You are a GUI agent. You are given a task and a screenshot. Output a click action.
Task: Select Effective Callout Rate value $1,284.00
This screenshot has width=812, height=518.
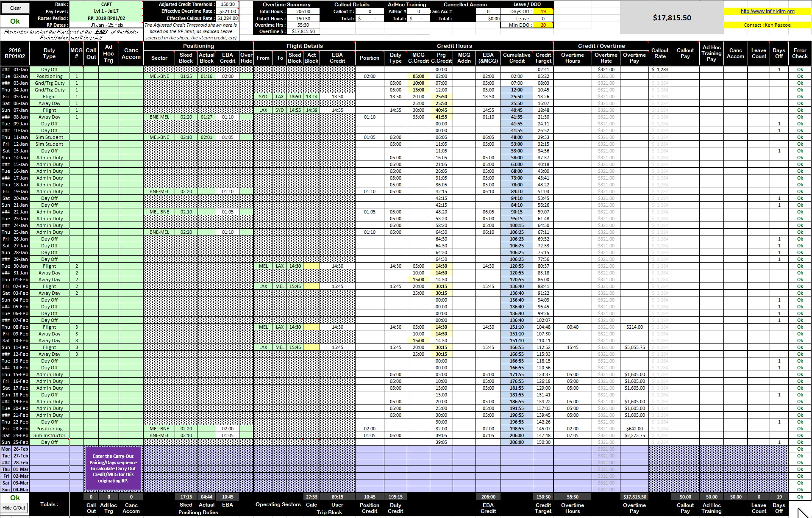click(228, 18)
